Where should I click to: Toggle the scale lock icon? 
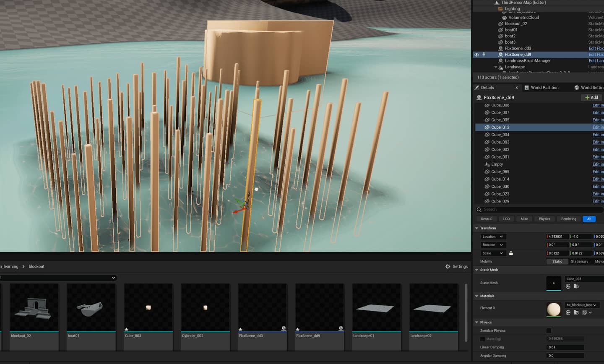(x=511, y=253)
